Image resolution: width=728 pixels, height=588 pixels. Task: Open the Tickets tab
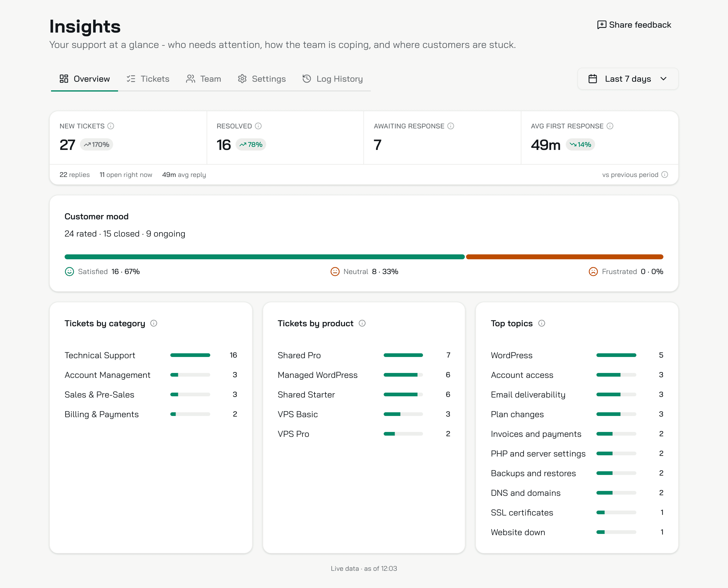coord(148,79)
